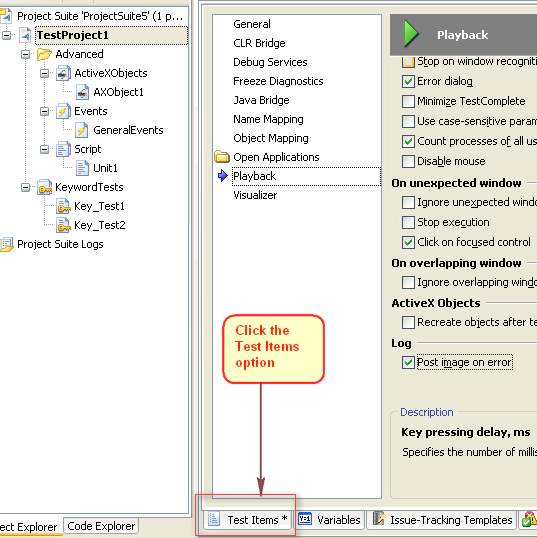
Task: Uncheck Count processes of all users
Action: 408,141
